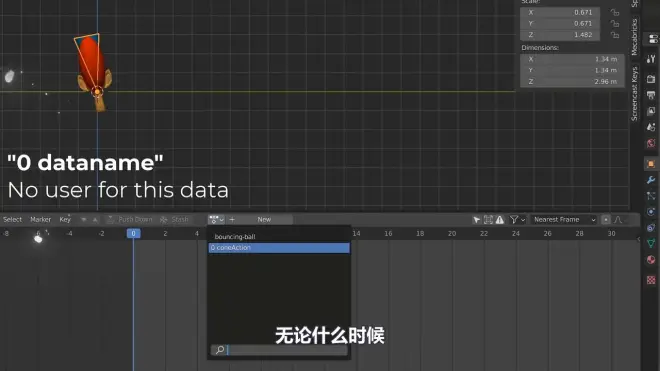The height and width of the screenshot is (371, 660).
Task: Toggle the Scale Z lock icon
Action: 615,35
